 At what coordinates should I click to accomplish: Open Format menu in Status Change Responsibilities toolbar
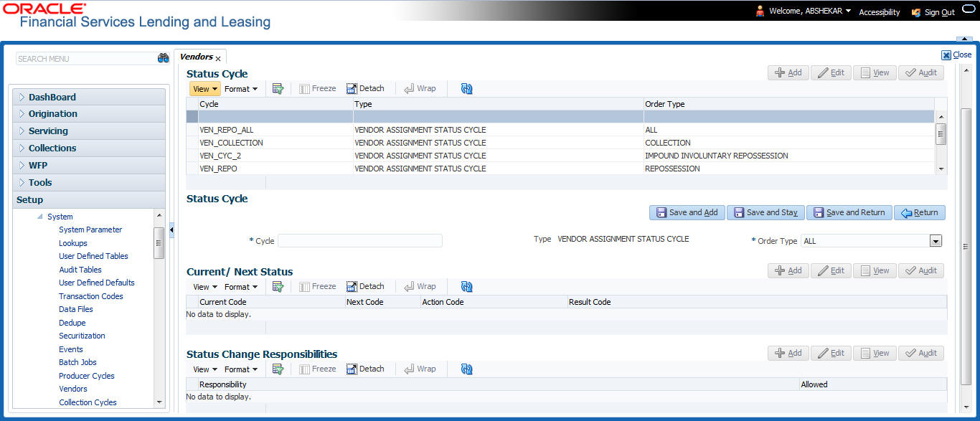coord(241,369)
